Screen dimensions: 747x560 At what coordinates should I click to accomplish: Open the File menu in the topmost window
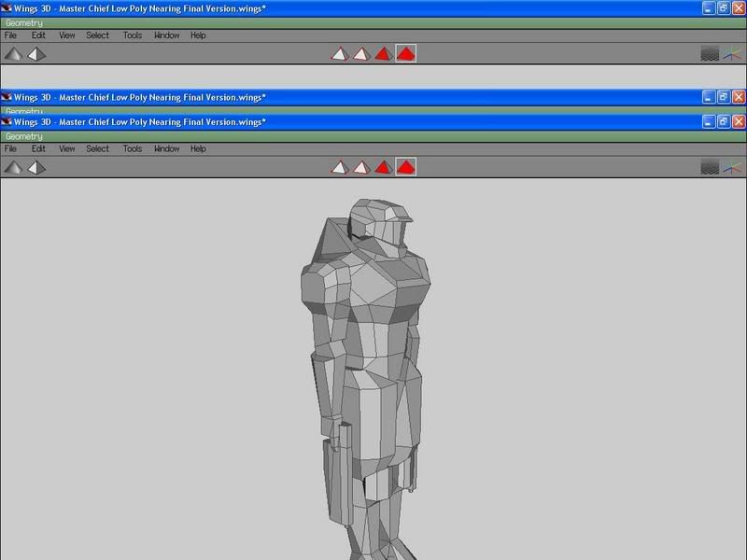tap(10, 35)
